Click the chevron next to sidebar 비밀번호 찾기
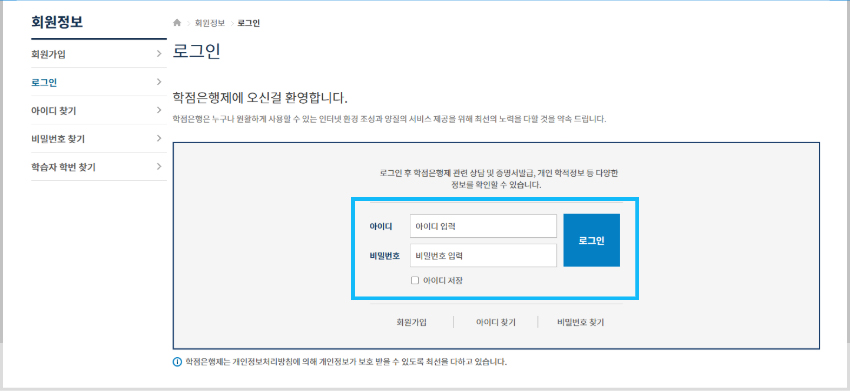 tap(159, 138)
